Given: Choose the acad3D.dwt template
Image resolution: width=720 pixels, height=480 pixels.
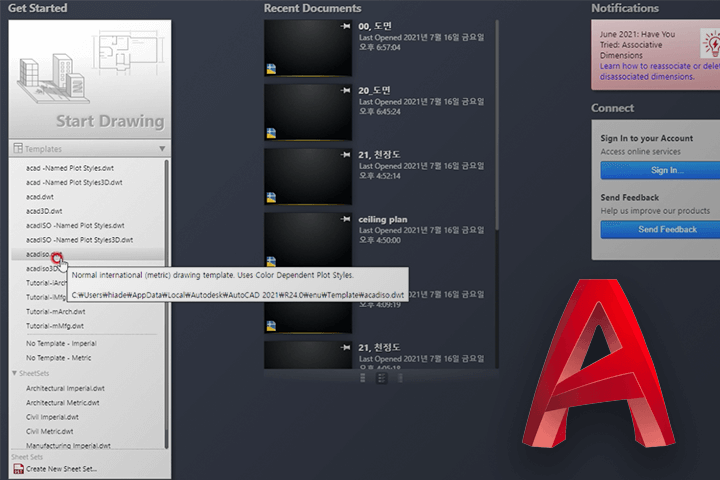Looking at the screenshot, I should click(44, 211).
